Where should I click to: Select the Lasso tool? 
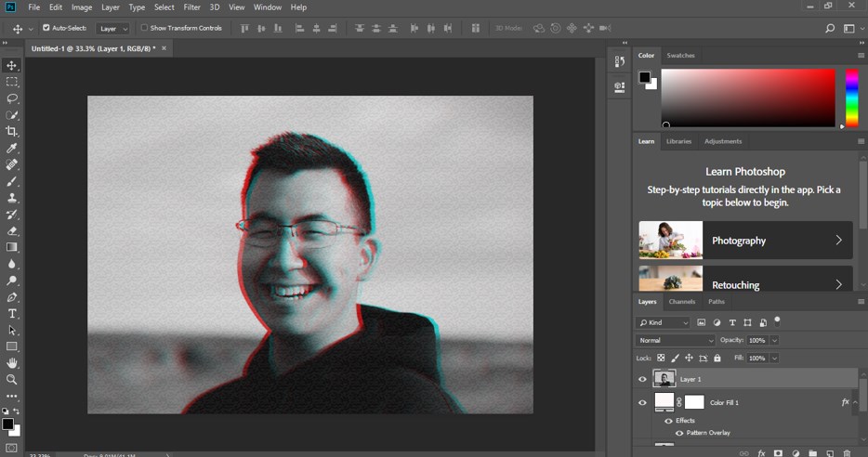[x=12, y=98]
